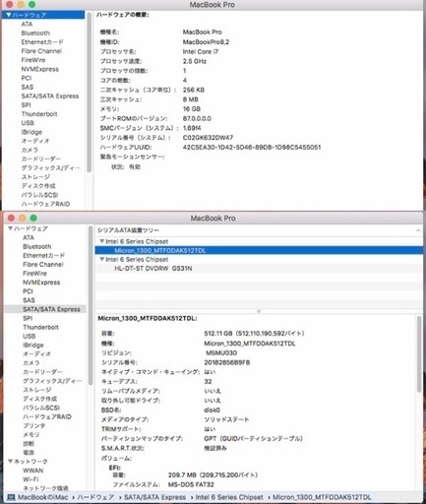Collapse ハードウェア section in top window
Image resolution: width=426 pixels, height=504 pixels.
(9, 15)
